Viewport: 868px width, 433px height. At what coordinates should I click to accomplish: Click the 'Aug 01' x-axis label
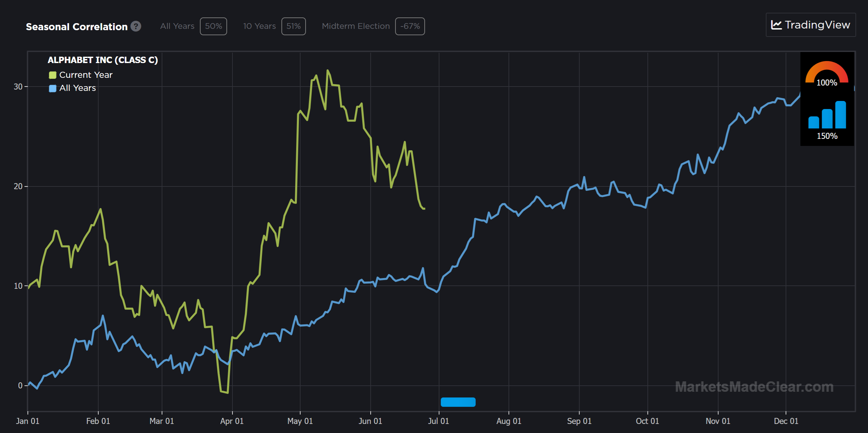[509, 421]
